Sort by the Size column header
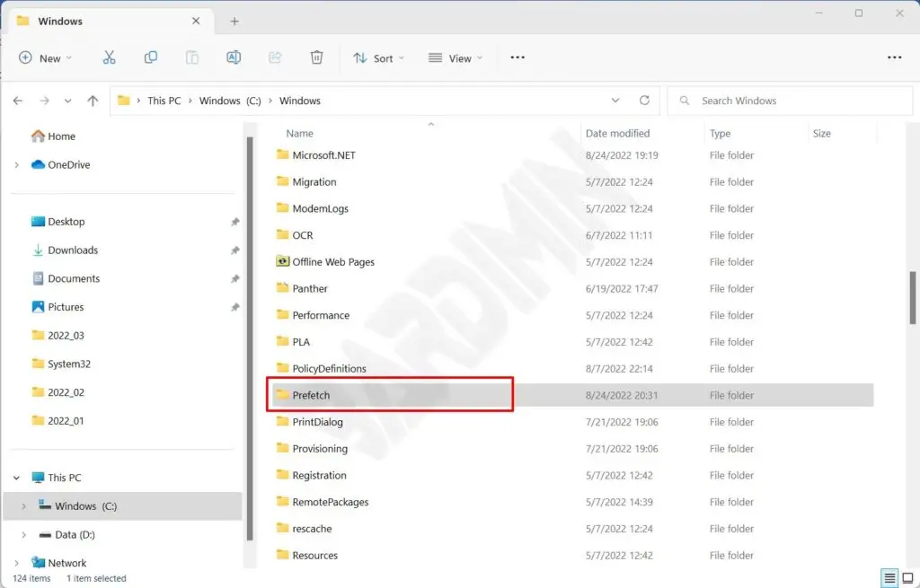This screenshot has width=920, height=588. (x=821, y=134)
